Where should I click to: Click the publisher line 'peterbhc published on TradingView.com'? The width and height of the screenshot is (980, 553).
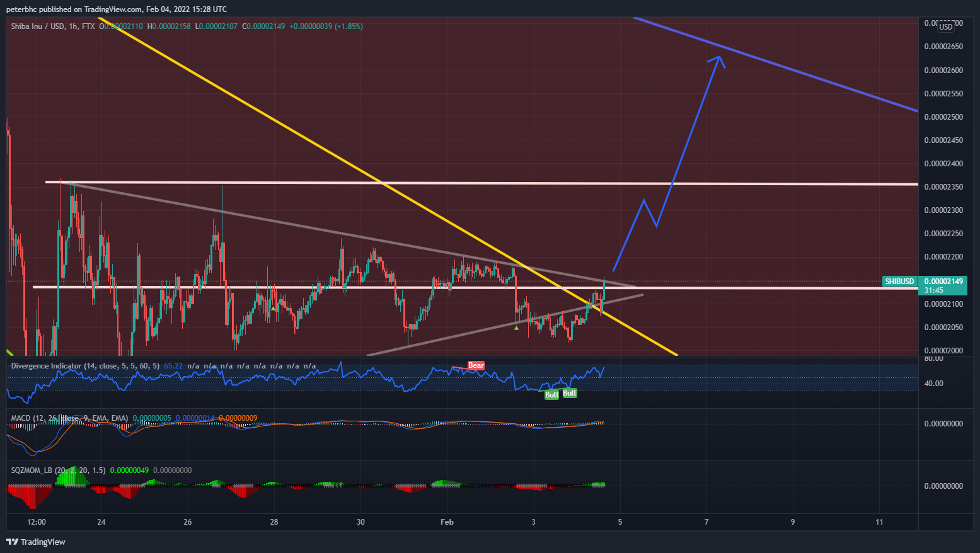pos(73,9)
